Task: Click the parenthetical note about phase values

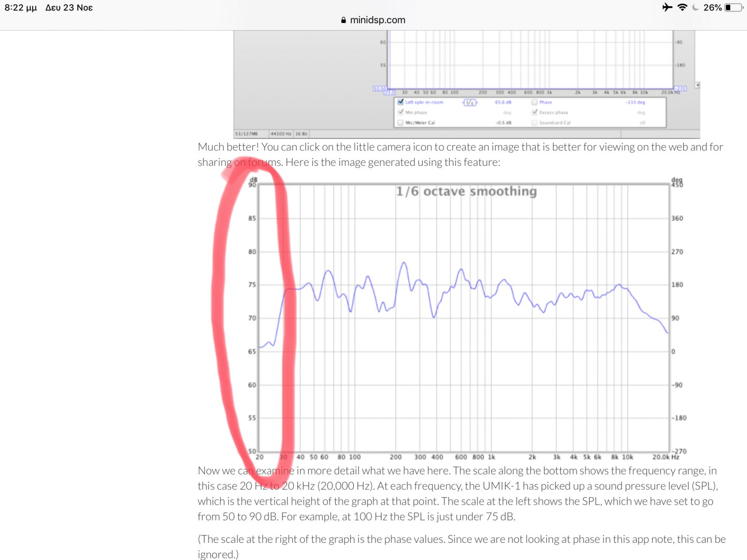Action: tap(462, 547)
